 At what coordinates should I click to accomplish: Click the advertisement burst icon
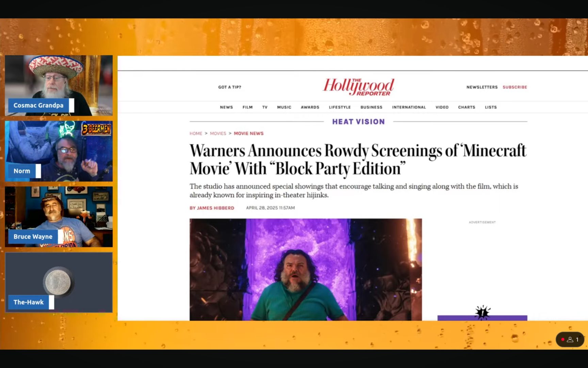(x=482, y=312)
